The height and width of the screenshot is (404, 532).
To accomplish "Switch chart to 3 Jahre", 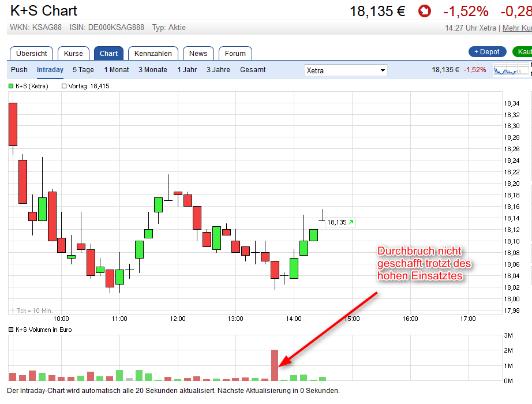I will [x=218, y=70].
